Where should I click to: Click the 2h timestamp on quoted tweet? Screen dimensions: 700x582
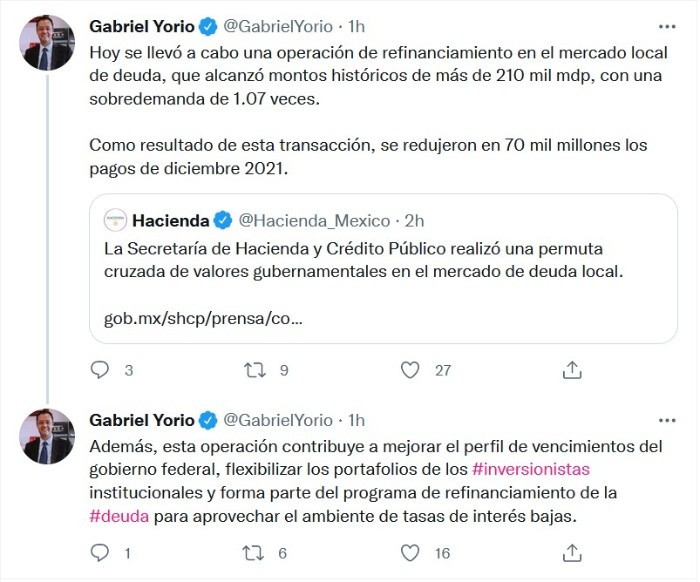414,220
